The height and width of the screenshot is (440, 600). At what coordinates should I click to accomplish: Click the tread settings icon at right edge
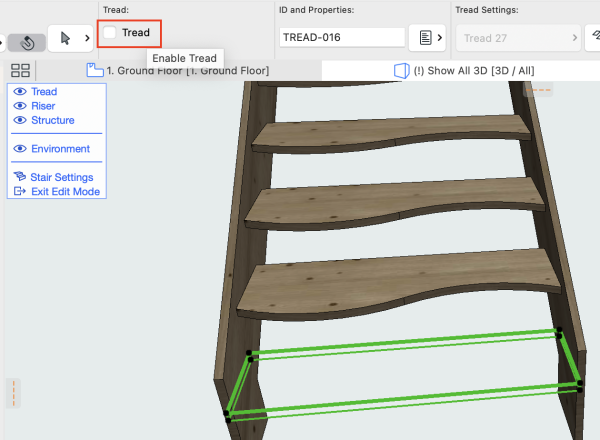click(x=594, y=38)
